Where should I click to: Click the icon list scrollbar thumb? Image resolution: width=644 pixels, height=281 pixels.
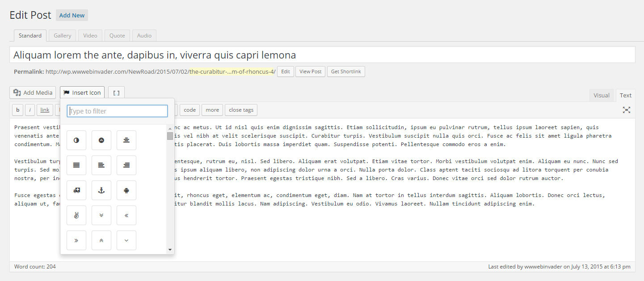click(170, 136)
